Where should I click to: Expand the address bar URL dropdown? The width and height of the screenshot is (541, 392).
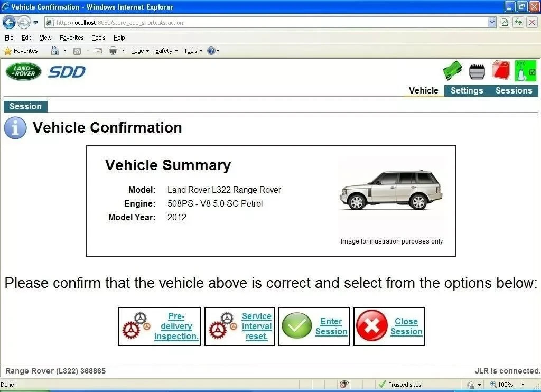point(492,22)
